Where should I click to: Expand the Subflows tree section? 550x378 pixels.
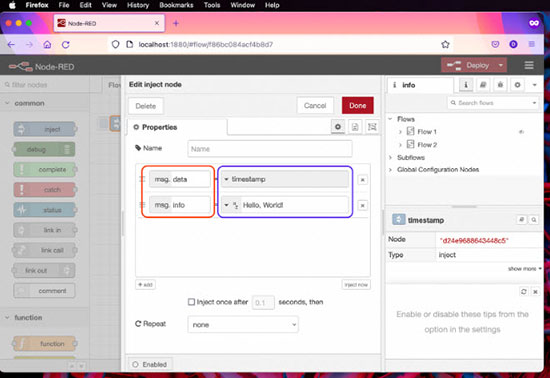click(390, 157)
